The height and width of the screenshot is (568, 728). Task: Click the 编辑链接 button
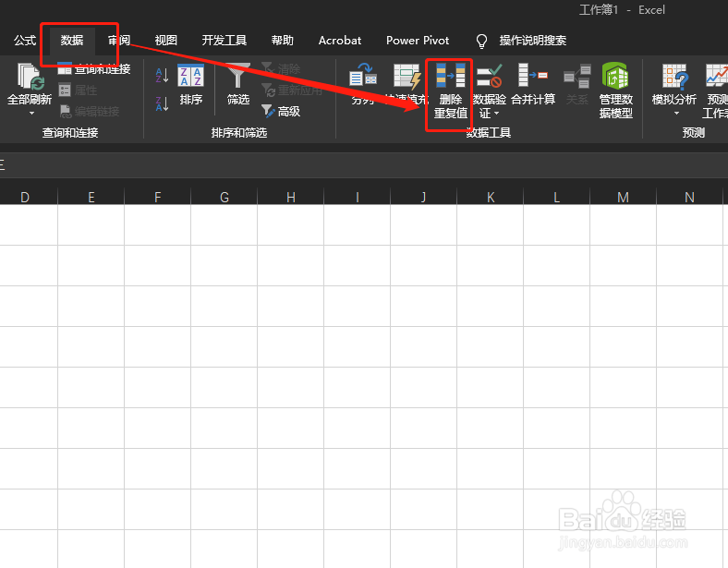coord(89,112)
